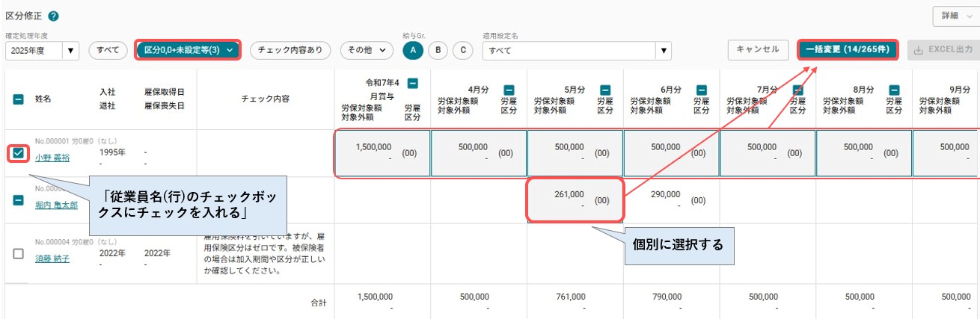The height and width of the screenshot is (319, 980).
Task: Select 小野 義裕 4月分 cell 500,000
Action: click(479, 153)
